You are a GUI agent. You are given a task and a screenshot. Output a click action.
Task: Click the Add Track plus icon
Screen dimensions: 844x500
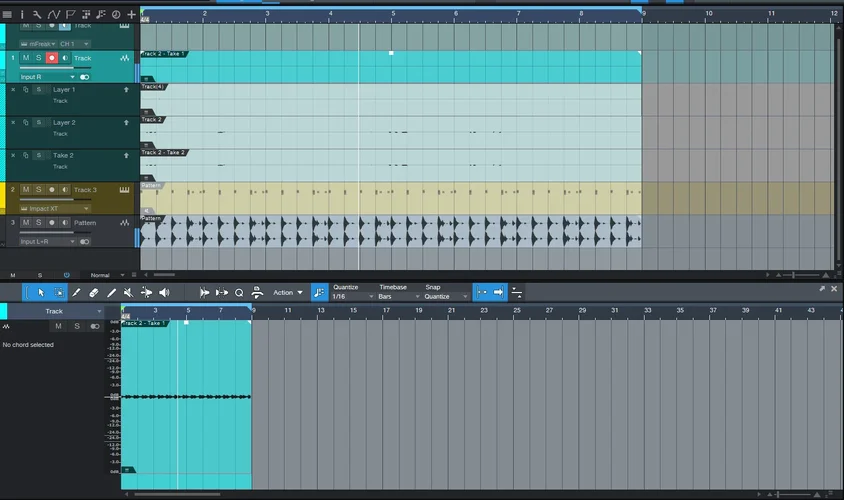[x=131, y=14]
